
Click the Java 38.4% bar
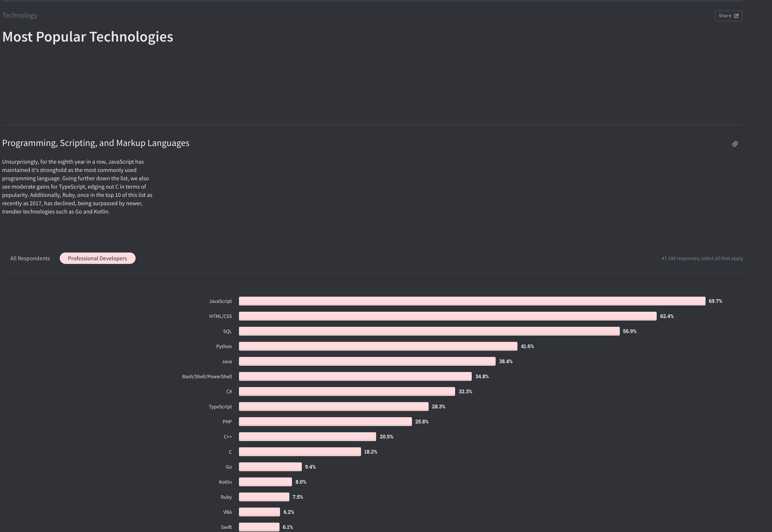pyautogui.click(x=367, y=361)
